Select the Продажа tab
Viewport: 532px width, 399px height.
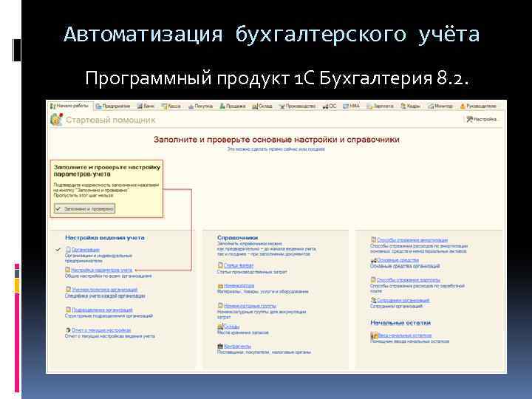coord(232,106)
